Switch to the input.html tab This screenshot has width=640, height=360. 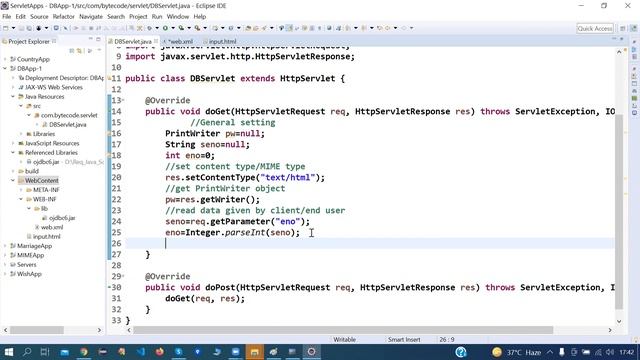(x=220, y=42)
